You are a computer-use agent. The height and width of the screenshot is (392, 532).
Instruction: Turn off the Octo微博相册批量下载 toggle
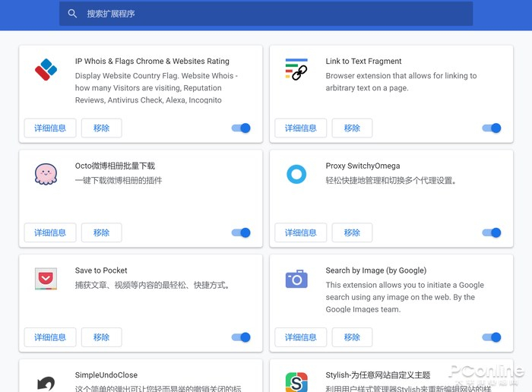(241, 232)
